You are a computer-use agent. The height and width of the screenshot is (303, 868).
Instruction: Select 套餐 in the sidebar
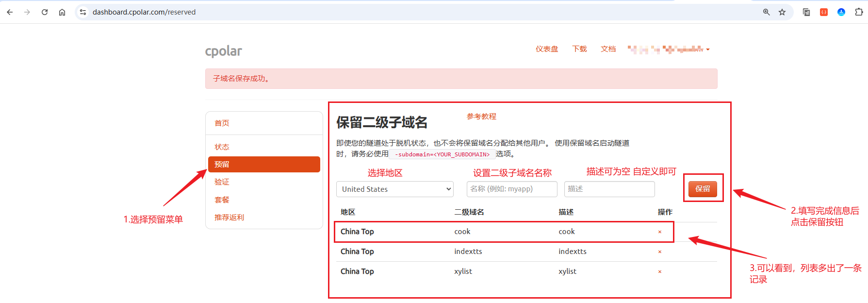[x=222, y=200]
